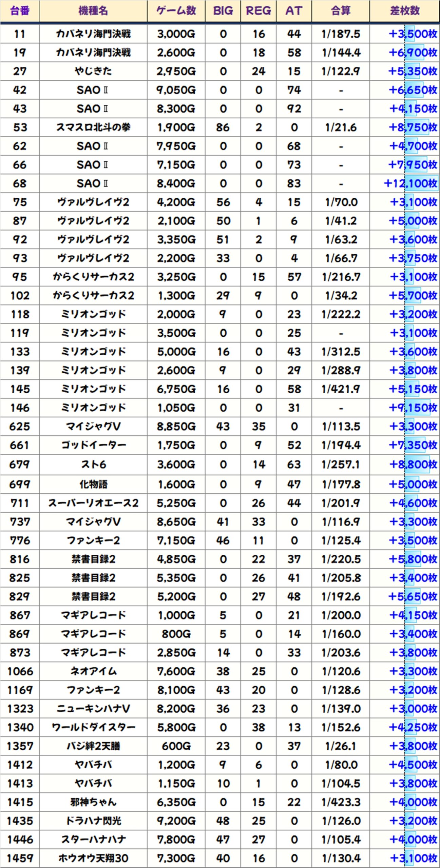
Task: Select AT count "92" in machine 43's row
Action: point(294,108)
